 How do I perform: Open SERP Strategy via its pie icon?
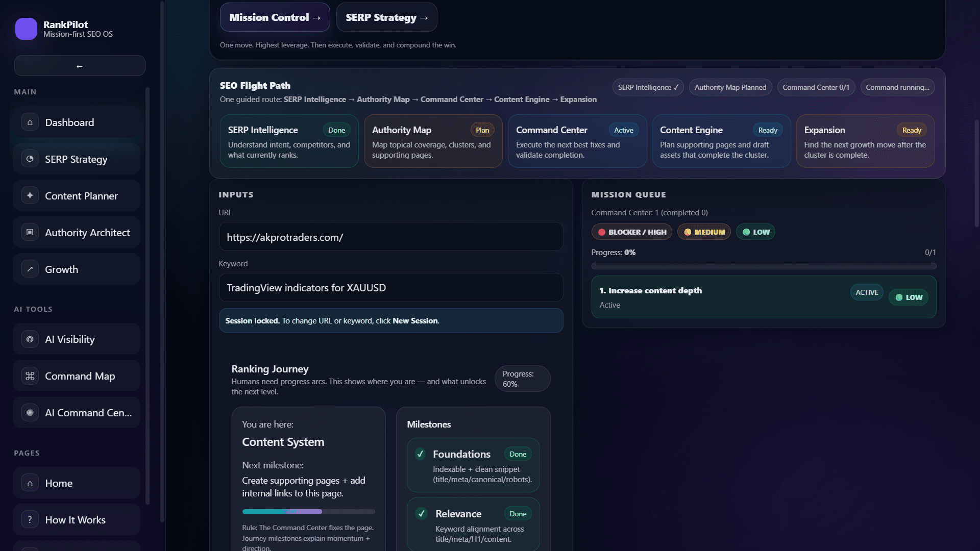[30, 159]
